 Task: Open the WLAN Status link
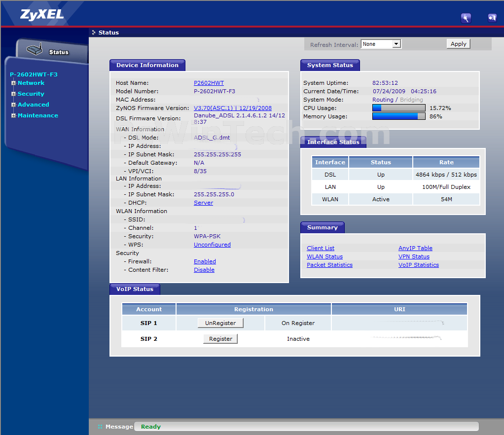point(324,256)
